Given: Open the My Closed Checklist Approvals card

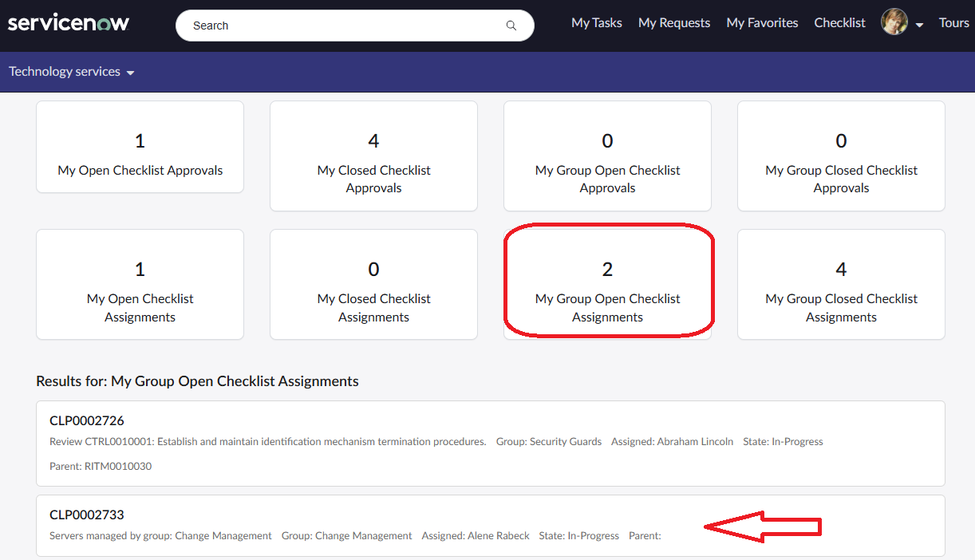Looking at the screenshot, I should [373, 156].
